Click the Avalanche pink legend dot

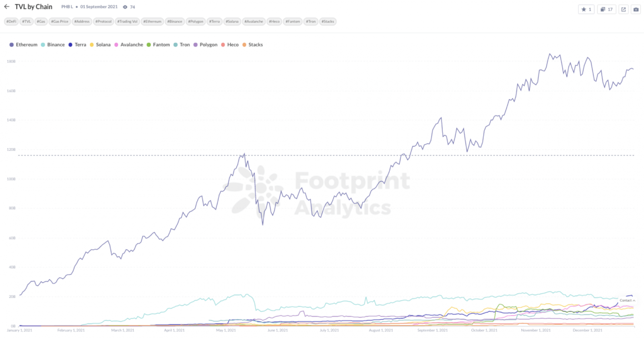[x=116, y=45]
